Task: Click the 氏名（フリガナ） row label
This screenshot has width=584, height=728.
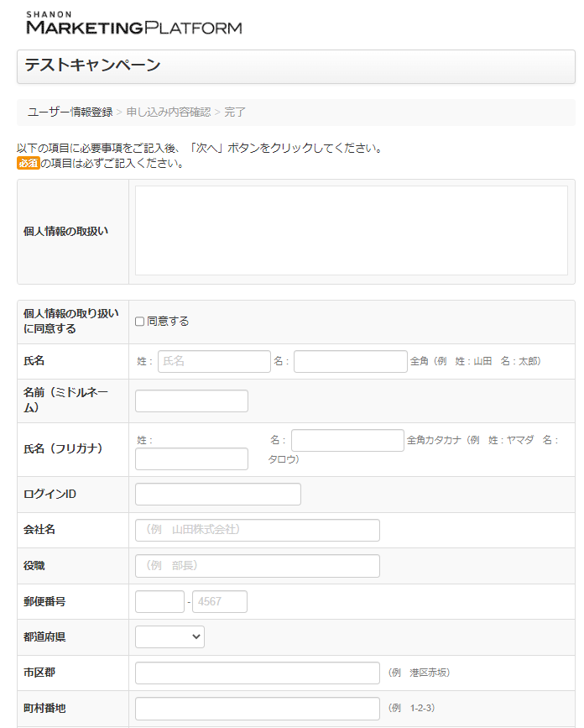Action: (x=63, y=448)
